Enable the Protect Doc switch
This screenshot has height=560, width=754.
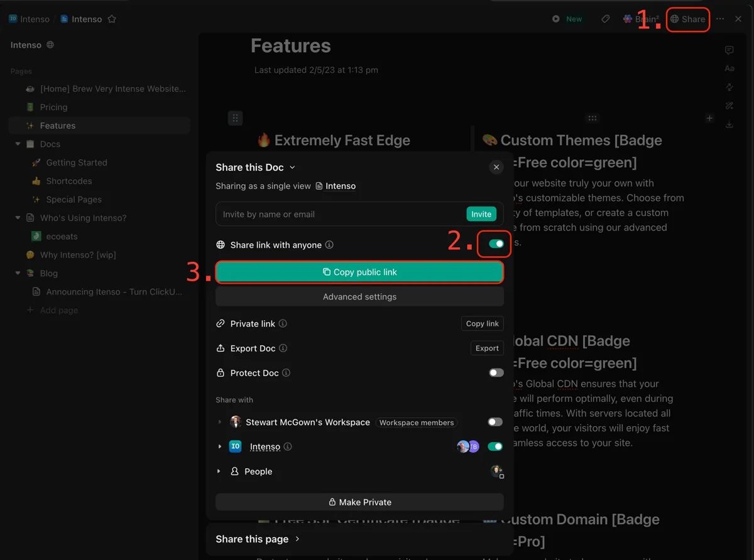click(x=496, y=373)
